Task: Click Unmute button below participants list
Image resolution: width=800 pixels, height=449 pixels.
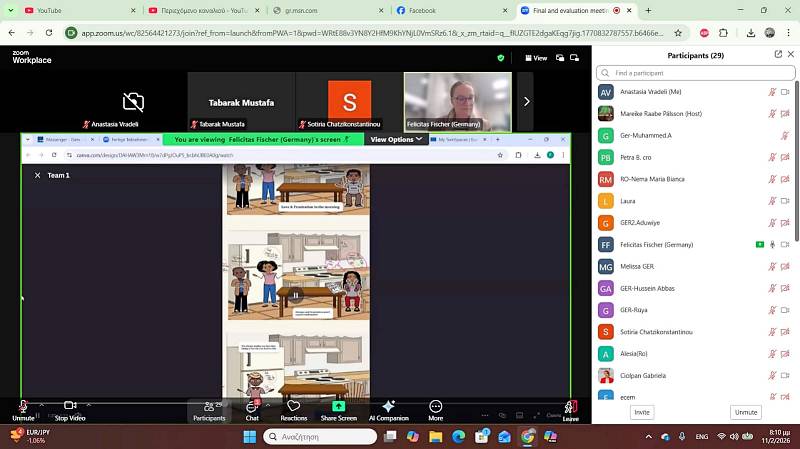Action: point(745,412)
